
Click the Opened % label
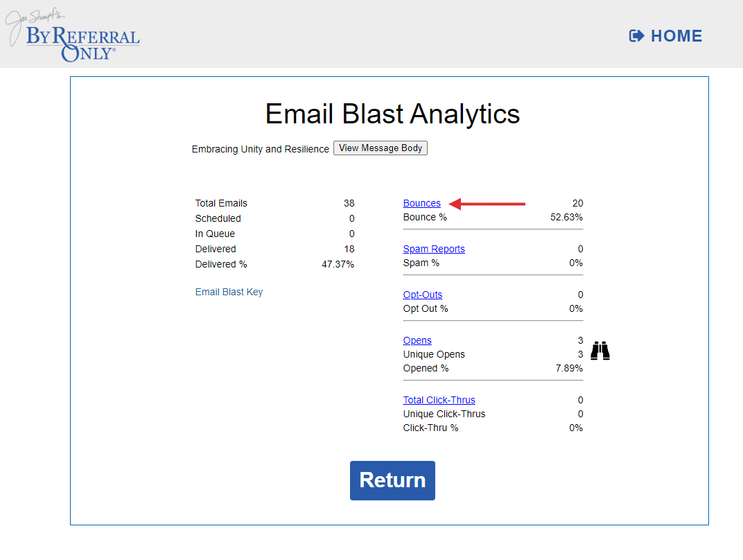click(426, 369)
